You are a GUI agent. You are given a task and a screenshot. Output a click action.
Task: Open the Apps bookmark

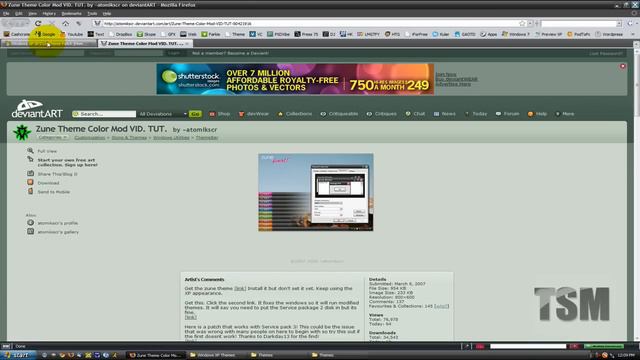[x=489, y=34]
